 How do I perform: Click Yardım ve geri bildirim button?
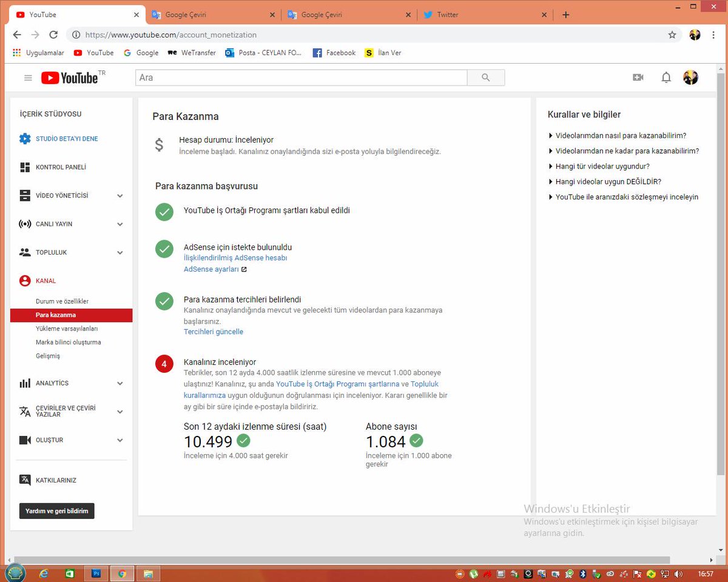coord(57,511)
